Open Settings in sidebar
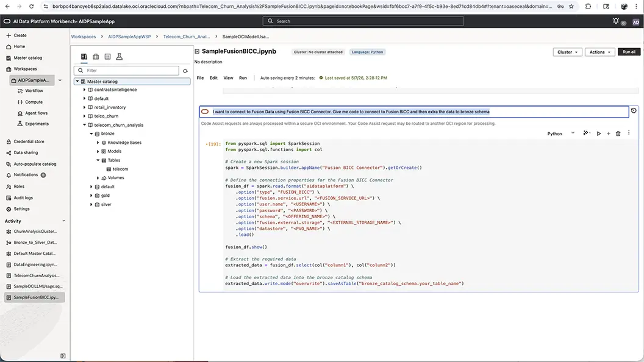 tap(18, 209)
